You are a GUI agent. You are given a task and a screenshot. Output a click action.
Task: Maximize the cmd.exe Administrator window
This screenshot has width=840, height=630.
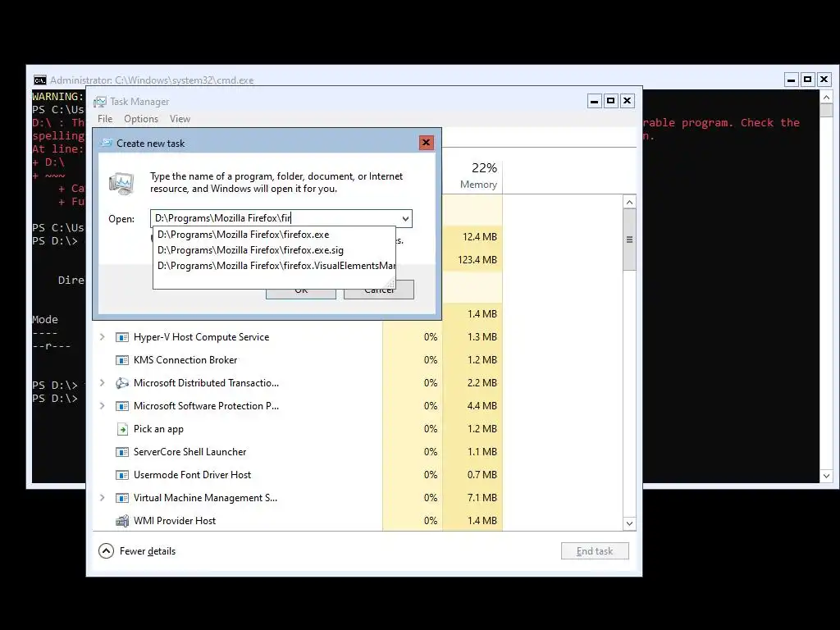[808, 80]
